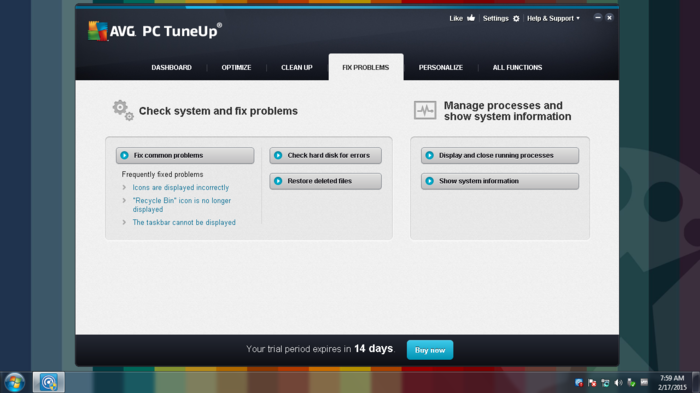Go to the Clean Up tab
This screenshot has height=393, width=700.
(296, 67)
